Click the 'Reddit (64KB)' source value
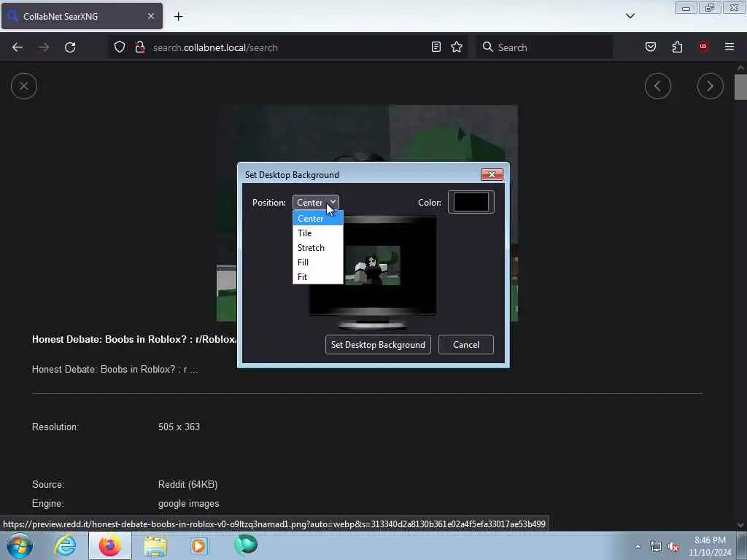 187,485
